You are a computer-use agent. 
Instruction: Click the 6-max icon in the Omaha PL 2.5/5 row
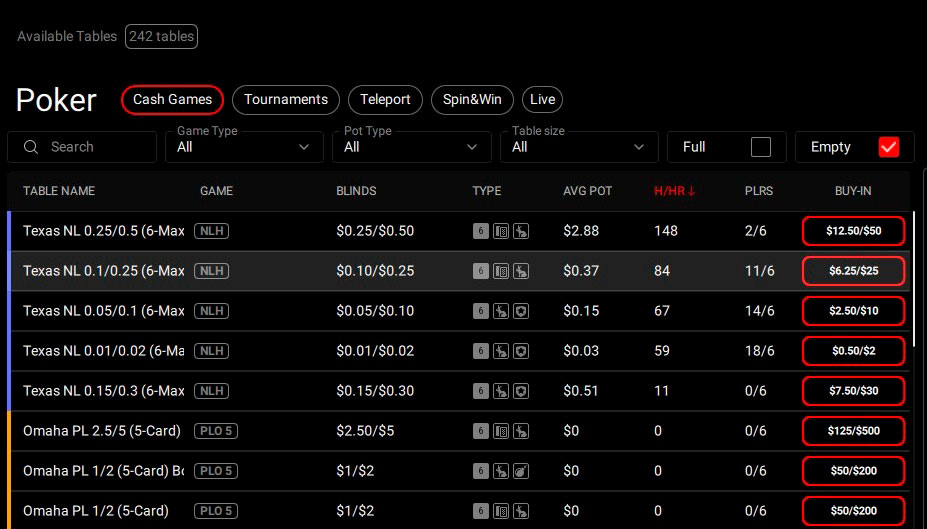481,431
